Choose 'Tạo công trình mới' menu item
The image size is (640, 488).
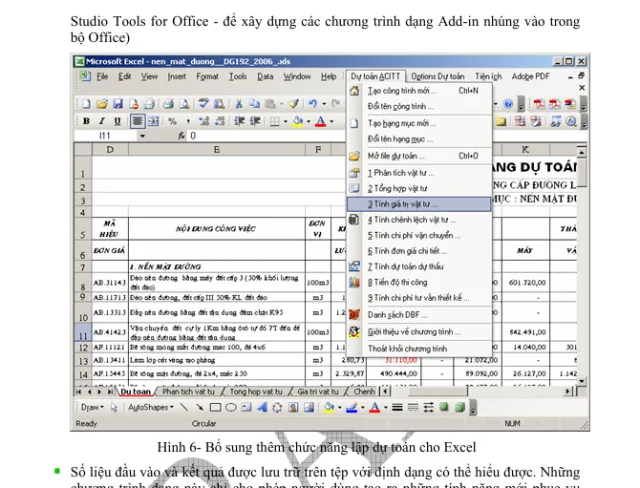click(419, 91)
